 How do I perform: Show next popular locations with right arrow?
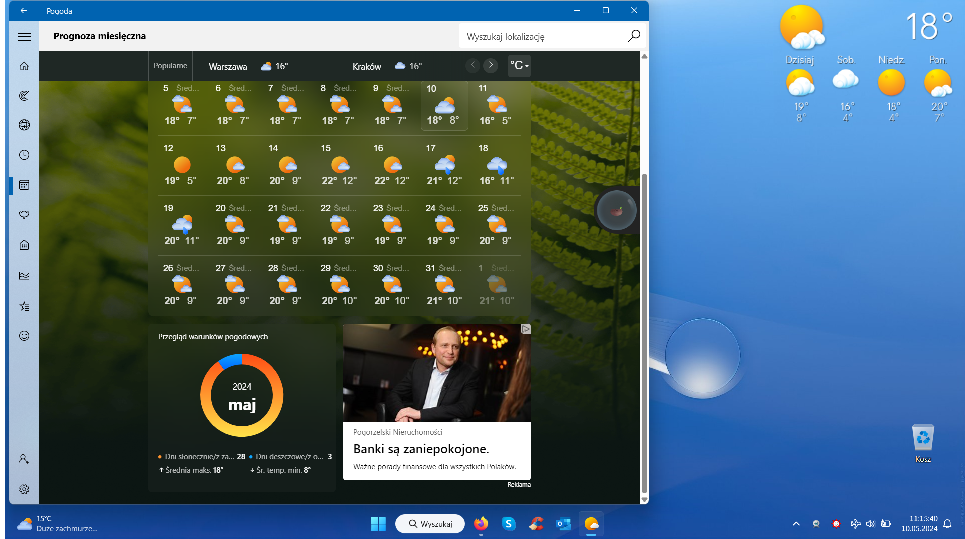click(490, 66)
